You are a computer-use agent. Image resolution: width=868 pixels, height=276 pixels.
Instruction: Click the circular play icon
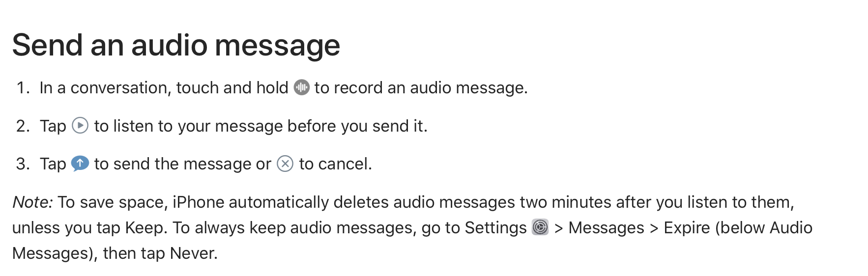point(80,126)
